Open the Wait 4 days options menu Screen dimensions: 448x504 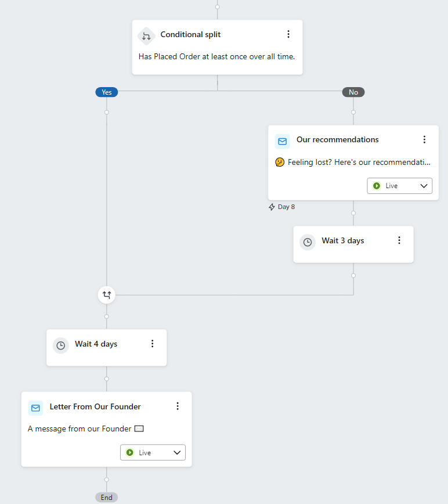[x=153, y=344]
